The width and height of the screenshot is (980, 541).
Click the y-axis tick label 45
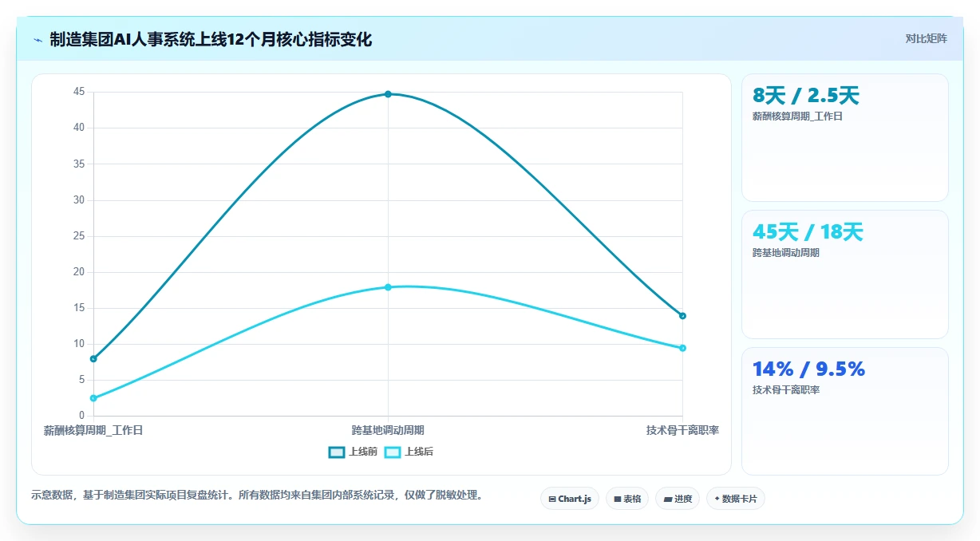click(x=79, y=92)
